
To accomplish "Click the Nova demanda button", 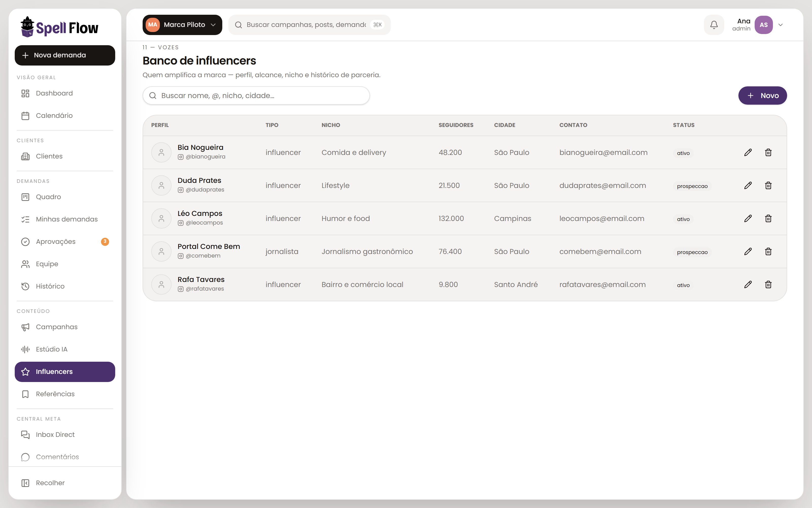I will [x=65, y=55].
